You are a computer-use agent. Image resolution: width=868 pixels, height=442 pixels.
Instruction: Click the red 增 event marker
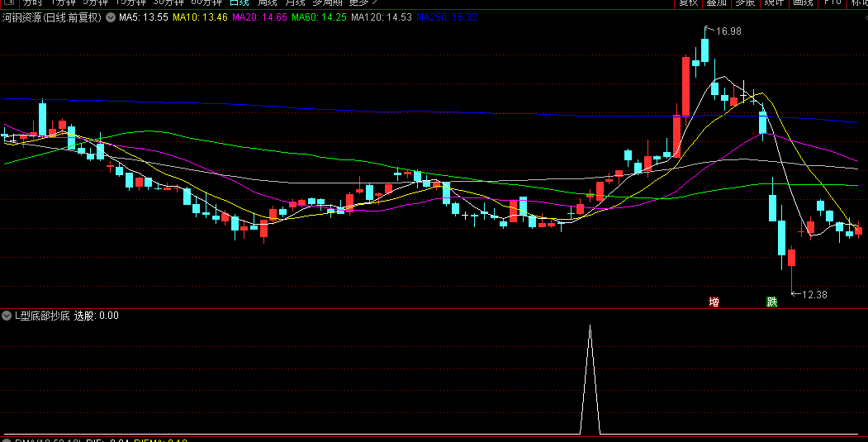[714, 302]
